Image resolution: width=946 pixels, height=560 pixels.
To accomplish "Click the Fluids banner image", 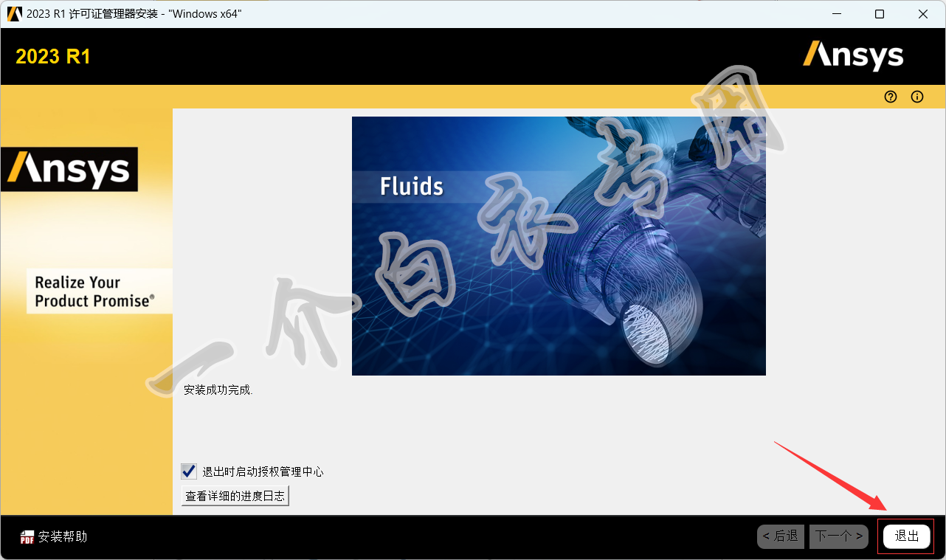I will coord(559,246).
